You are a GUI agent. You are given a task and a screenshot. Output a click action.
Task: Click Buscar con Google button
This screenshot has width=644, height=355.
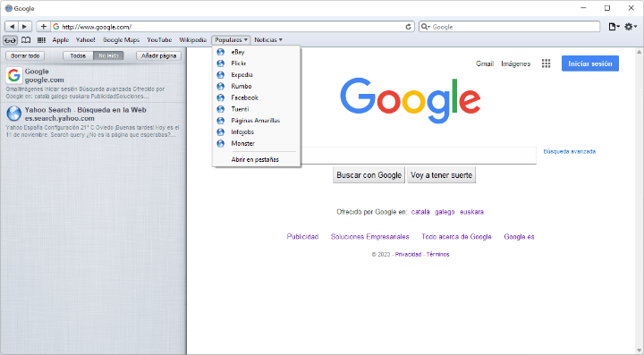pyautogui.click(x=369, y=175)
